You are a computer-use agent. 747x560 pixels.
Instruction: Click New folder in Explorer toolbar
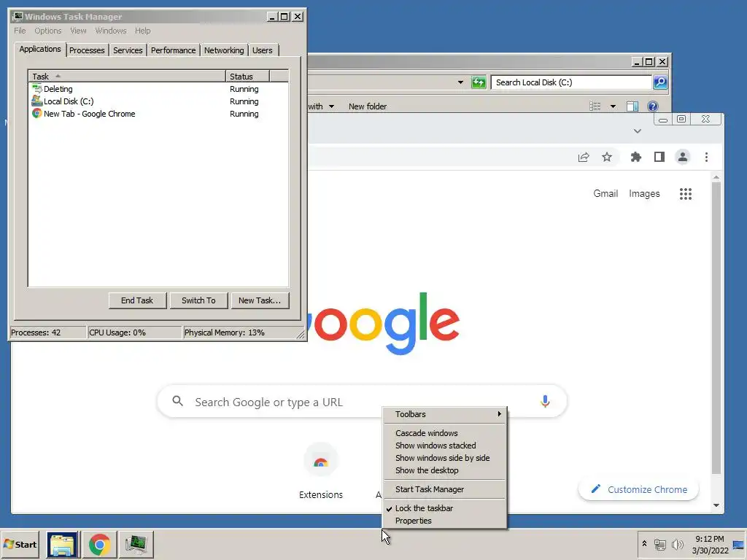368,106
